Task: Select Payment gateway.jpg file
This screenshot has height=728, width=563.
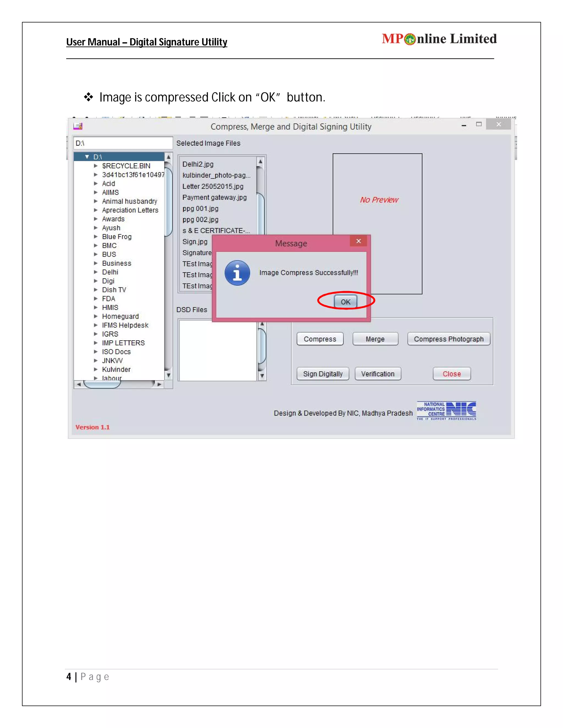Action: (x=214, y=197)
